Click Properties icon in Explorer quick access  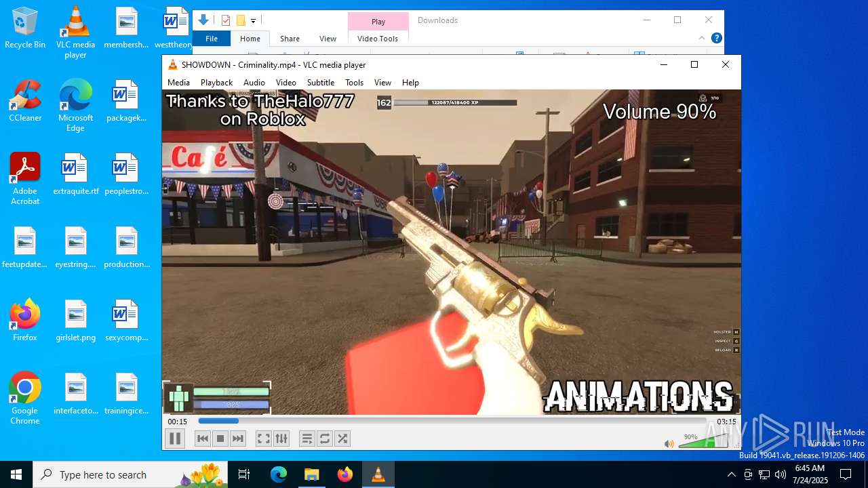[226, 20]
